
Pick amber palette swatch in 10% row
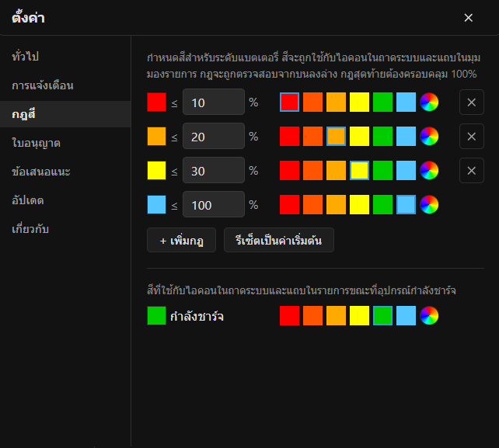coord(336,102)
